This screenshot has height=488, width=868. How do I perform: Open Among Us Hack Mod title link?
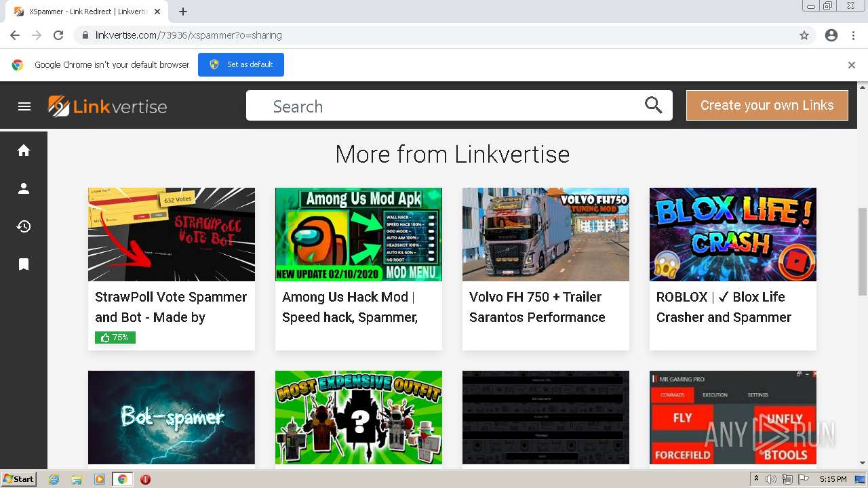[350, 307]
